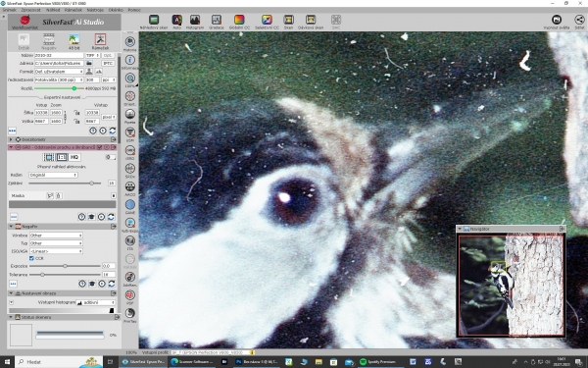Open the Formát dropdown
The image size is (588, 368).
point(59,72)
